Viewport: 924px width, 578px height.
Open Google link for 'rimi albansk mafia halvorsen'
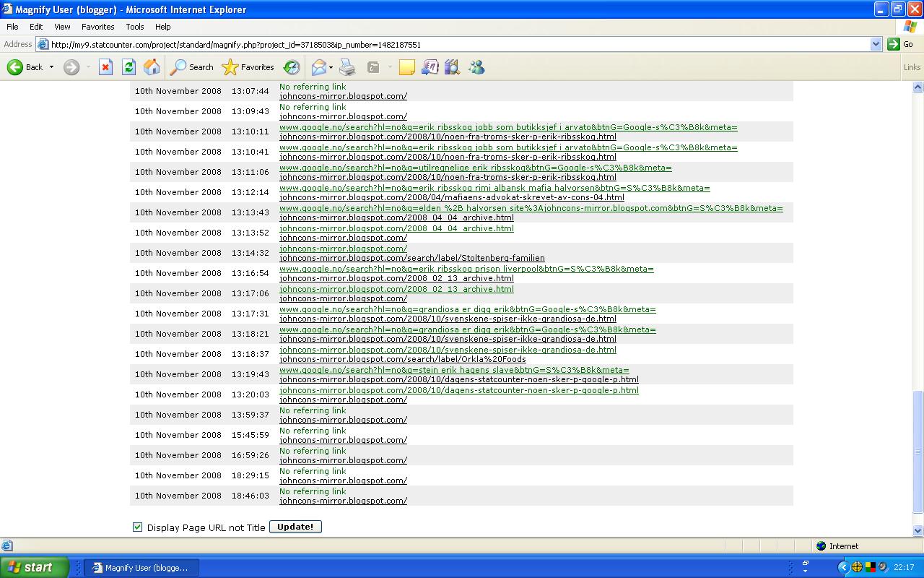click(494, 188)
